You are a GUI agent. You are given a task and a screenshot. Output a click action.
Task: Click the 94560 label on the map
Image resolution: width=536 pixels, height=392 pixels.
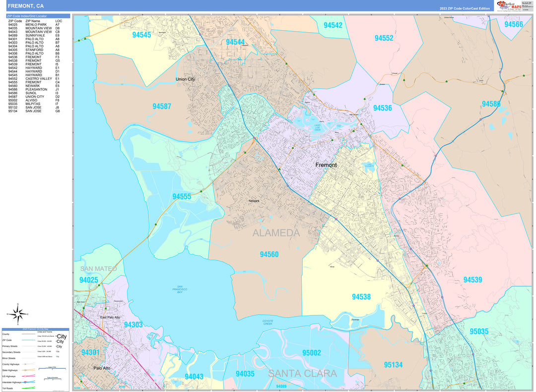tap(269, 254)
